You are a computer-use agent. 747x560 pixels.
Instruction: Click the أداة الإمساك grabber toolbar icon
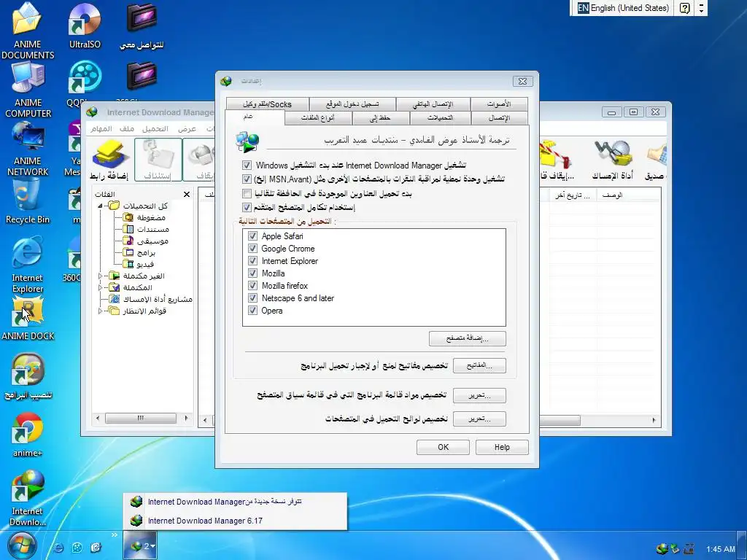[x=612, y=160]
